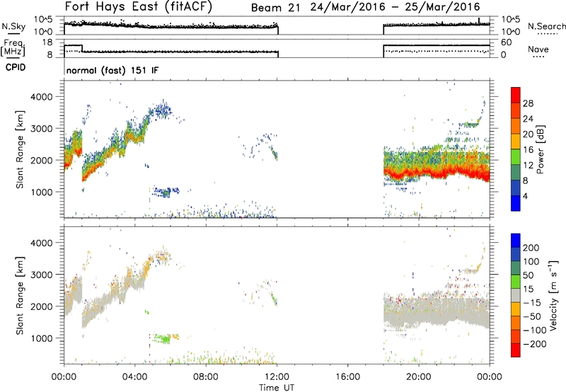Click the 'N.Search' legend label
566x392 pixels.
547,26
